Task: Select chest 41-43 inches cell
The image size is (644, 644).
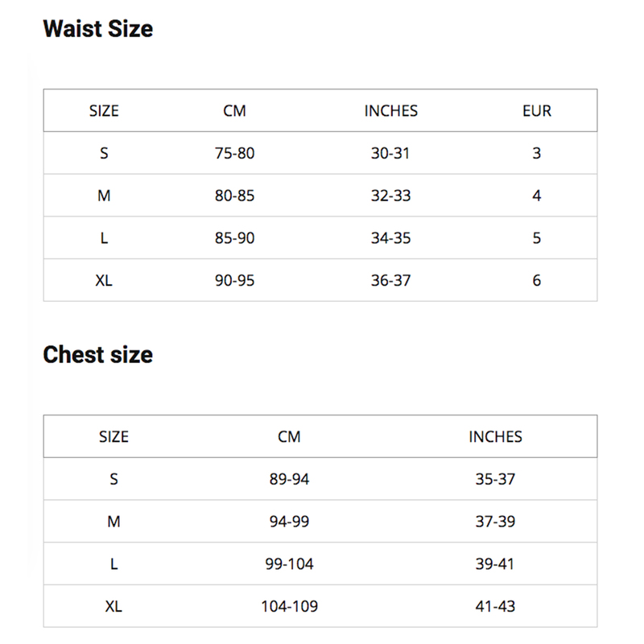Action: (495, 606)
